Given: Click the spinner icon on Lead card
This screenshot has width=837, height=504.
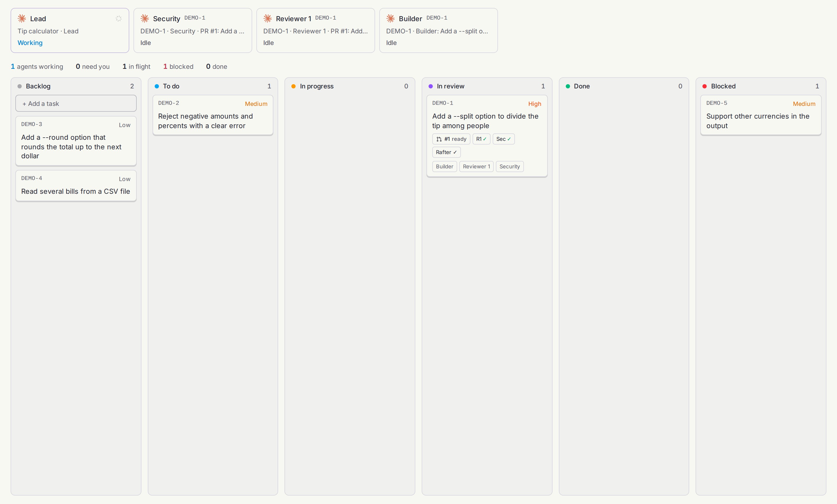Looking at the screenshot, I should point(119,18).
